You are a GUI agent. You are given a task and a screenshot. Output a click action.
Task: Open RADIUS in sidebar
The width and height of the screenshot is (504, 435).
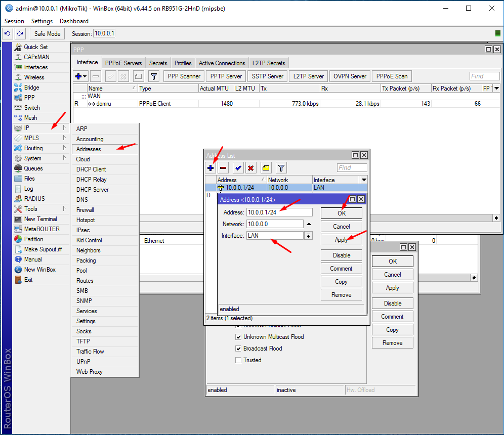coord(34,199)
